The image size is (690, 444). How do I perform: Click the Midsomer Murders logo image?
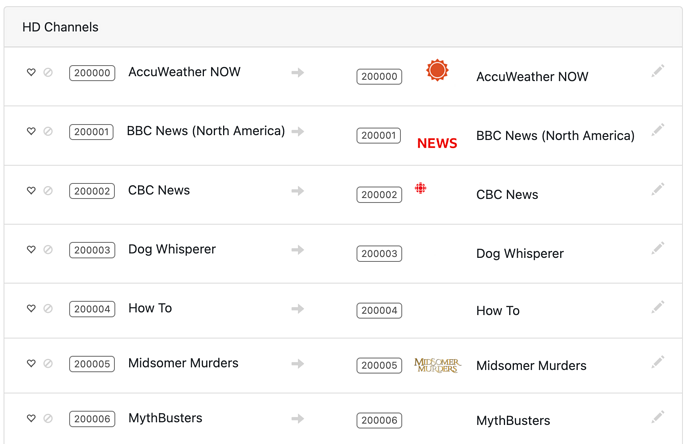(x=437, y=365)
